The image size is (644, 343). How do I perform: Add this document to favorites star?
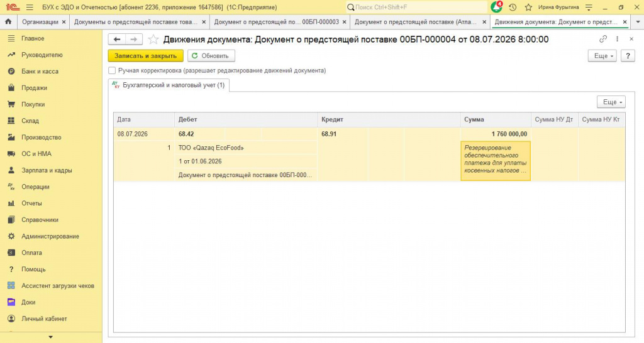point(153,40)
